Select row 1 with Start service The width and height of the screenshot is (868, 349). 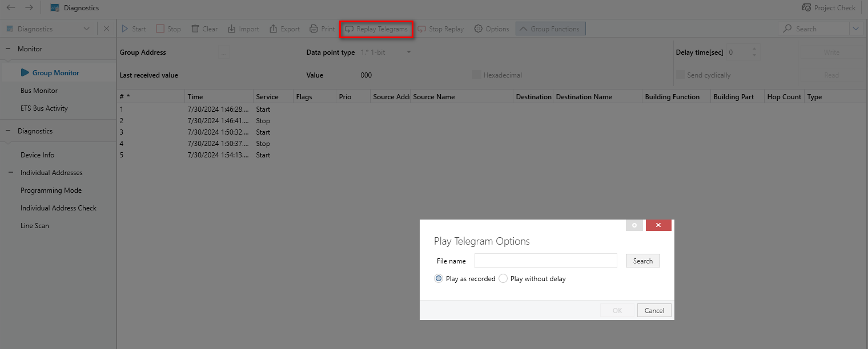coord(492,109)
